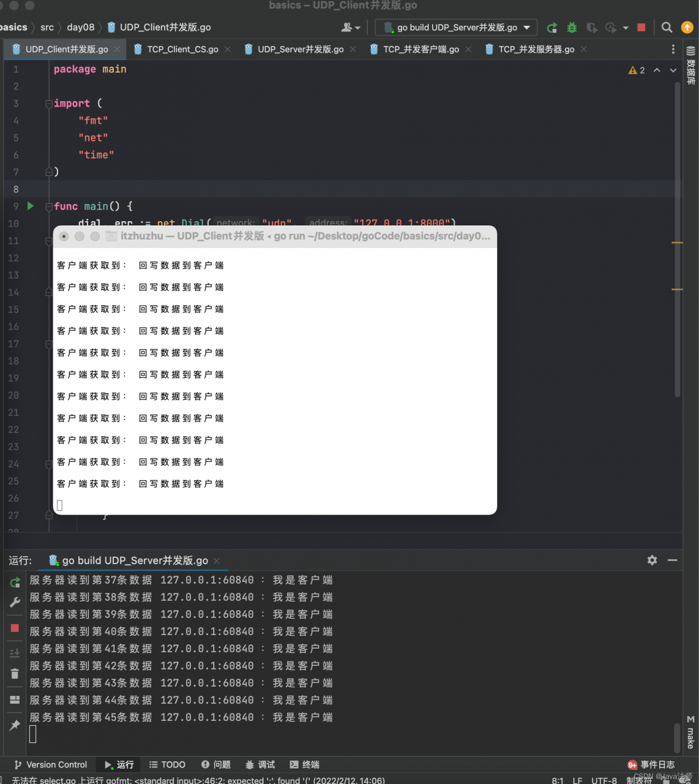
Task: Open search everywhere magnifier icon
Action: point(667,28)
